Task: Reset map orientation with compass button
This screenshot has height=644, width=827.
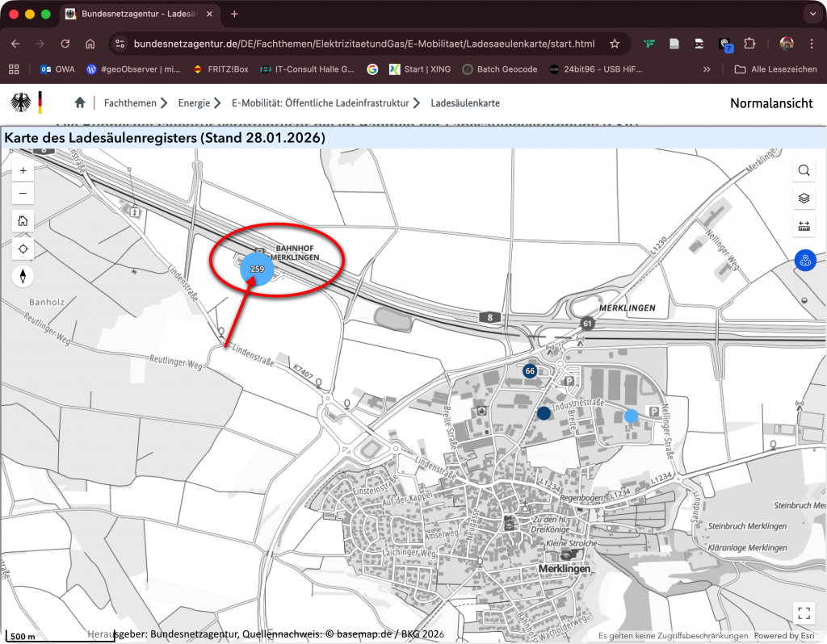Action: pyautogui.click(x=23, y=277)
